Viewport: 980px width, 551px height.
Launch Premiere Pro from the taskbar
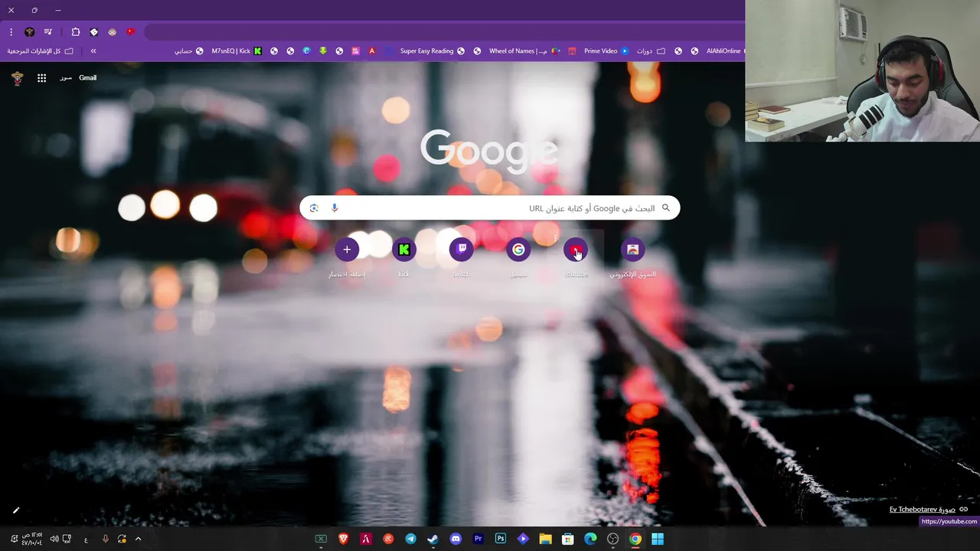[478, 539]
